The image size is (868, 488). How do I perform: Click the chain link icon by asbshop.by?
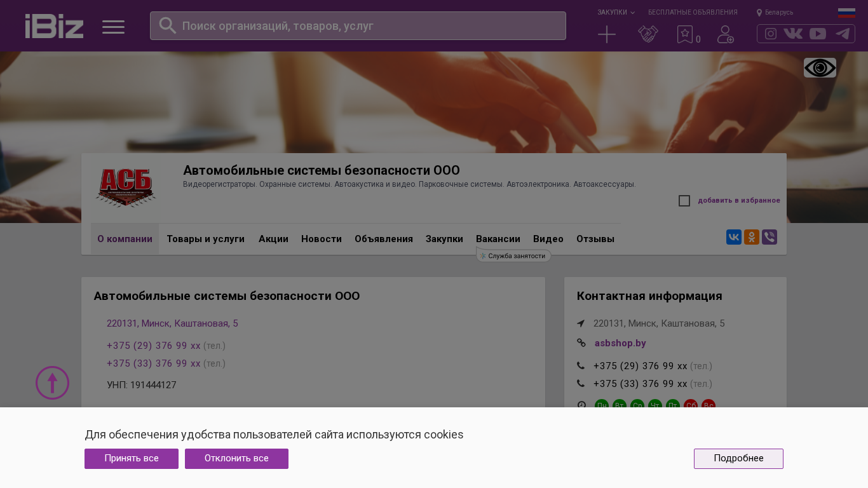pos(581,343)
